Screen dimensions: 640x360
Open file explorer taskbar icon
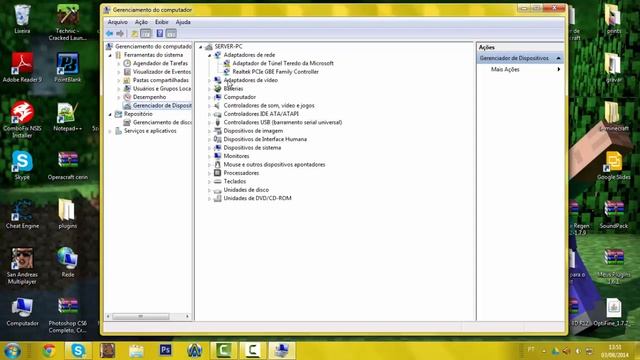pos(136,351)
